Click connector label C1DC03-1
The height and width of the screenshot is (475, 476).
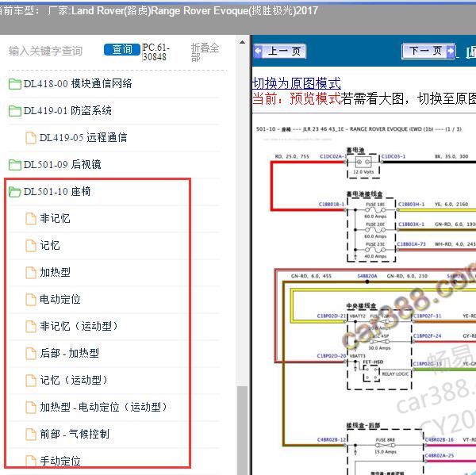(393, 156)
